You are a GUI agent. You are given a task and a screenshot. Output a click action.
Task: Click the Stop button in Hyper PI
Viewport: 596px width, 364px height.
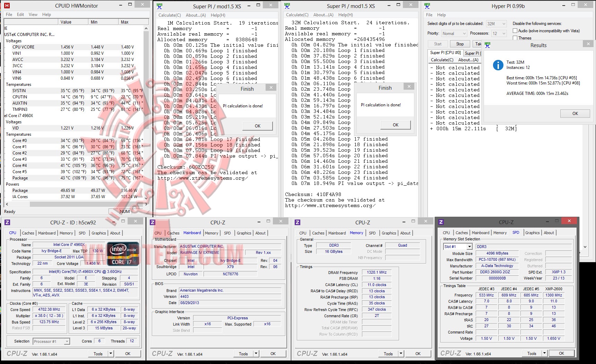460,44
